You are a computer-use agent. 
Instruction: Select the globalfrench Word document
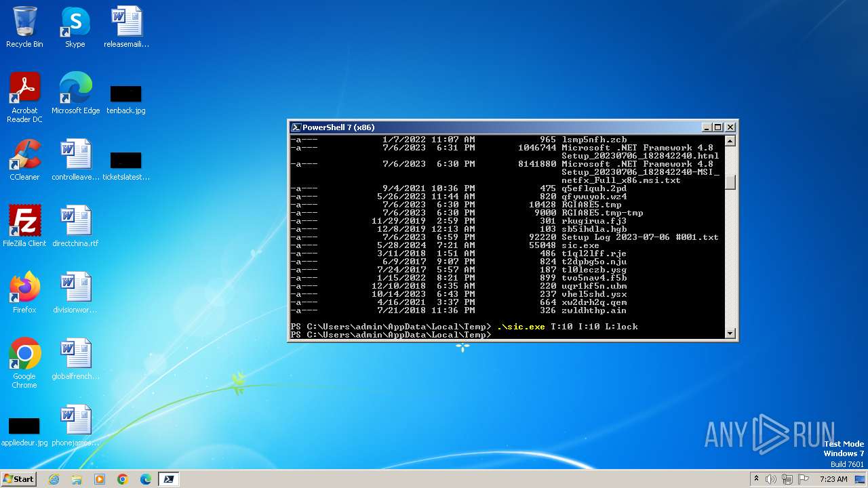[75, 359]
